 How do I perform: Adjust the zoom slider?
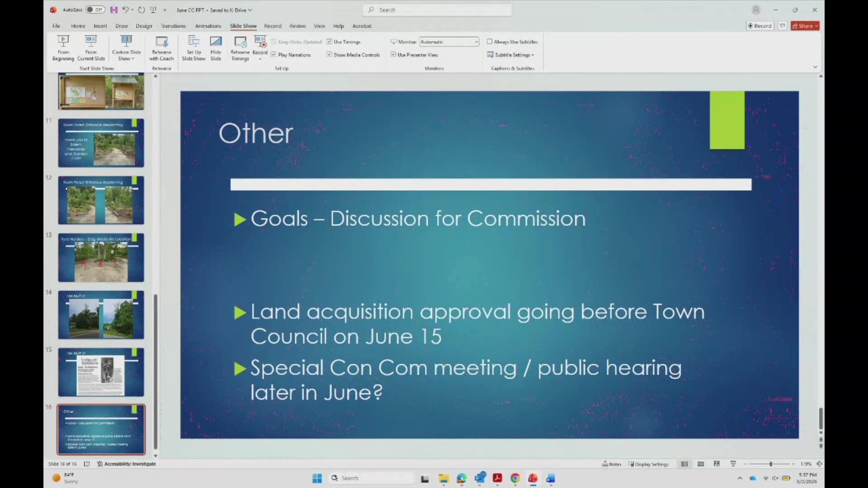click(770, 464)
